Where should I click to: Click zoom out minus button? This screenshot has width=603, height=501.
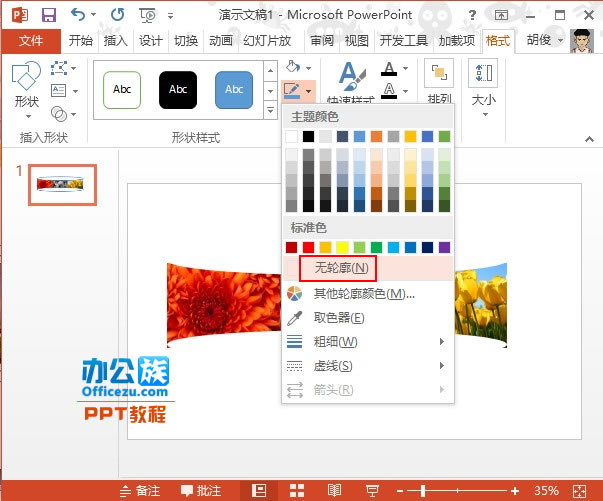point(400,491)
